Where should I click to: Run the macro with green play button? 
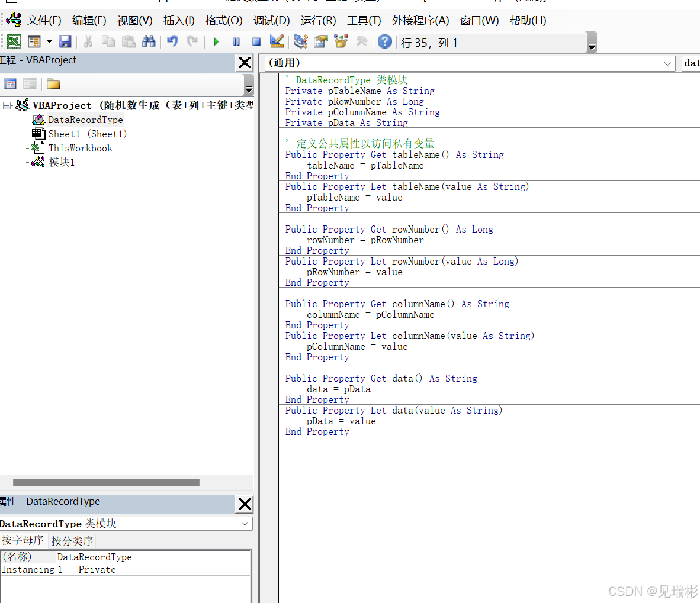pos(216,41)
